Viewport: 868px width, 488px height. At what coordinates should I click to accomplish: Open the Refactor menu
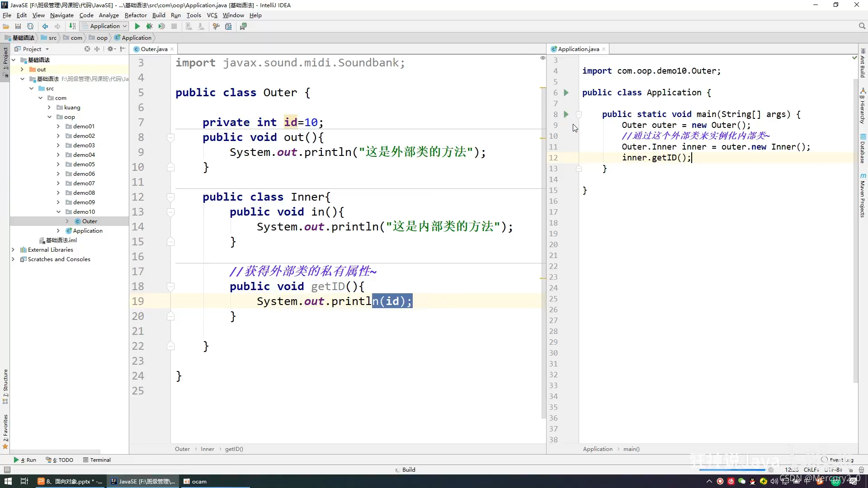coord(136,15)
